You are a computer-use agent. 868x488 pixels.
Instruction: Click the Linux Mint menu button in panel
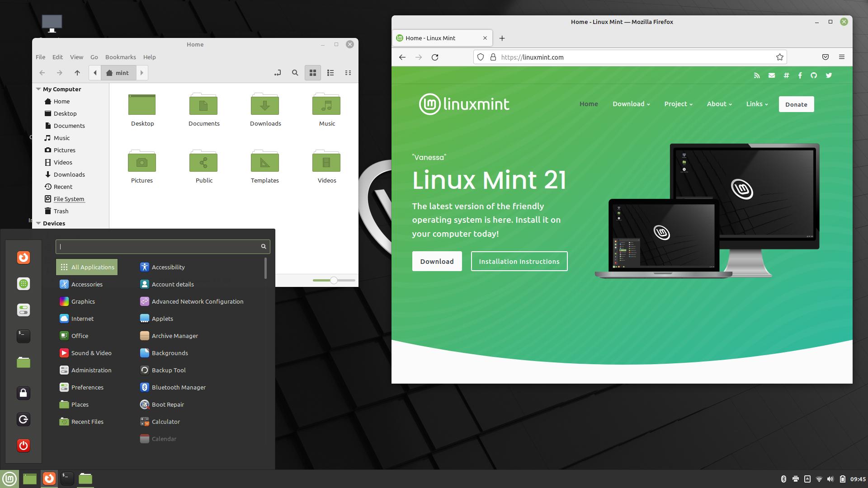[9, 479]
